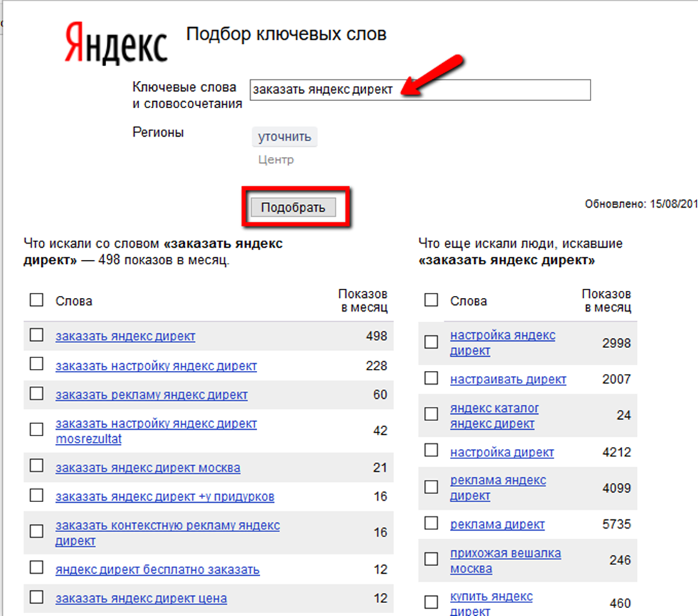
Task: Open the заказать яндекс директ цена link
Action: coord(141,599)
